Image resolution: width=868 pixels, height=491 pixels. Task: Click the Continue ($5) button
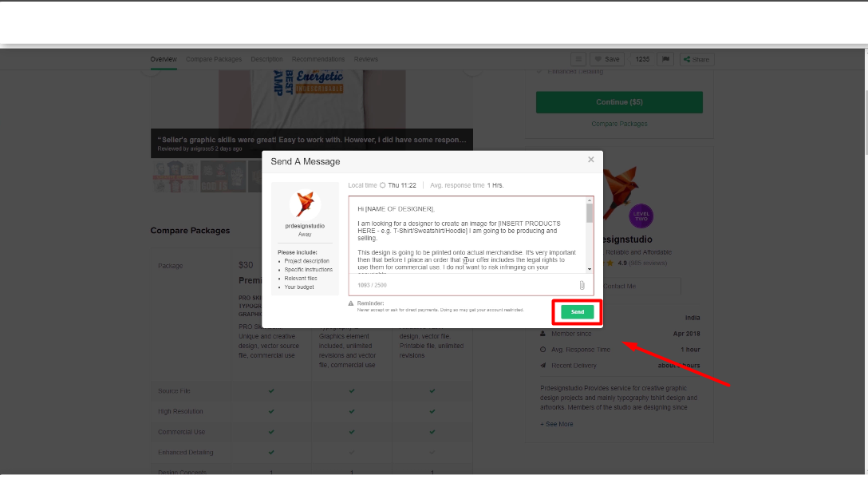(x=619, y=102)
